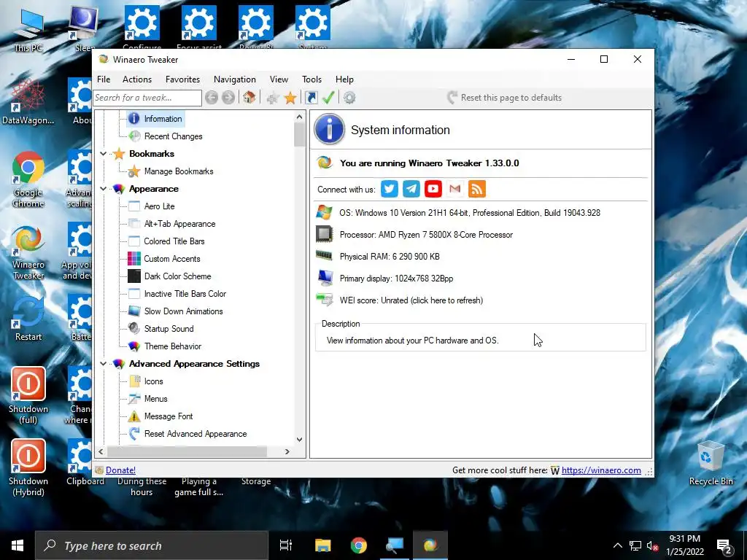This screenshot has height=560, width=747.
Task: Open bookmarks with the gold star toolbar icon
Action: (x=290, y=98)
